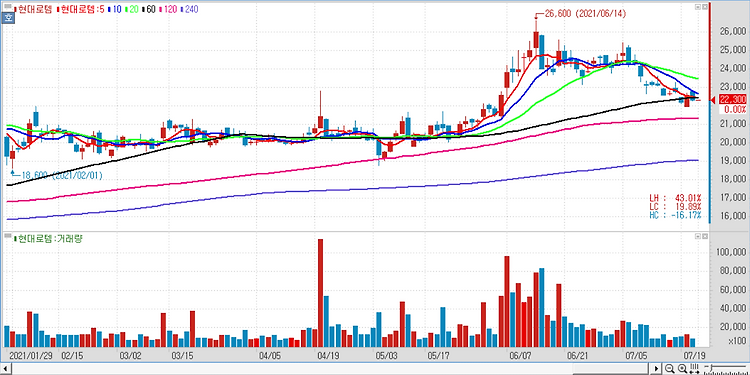The image size is (750, 375).
Task: Click the 05/17 date axis label
Action: 439,356
